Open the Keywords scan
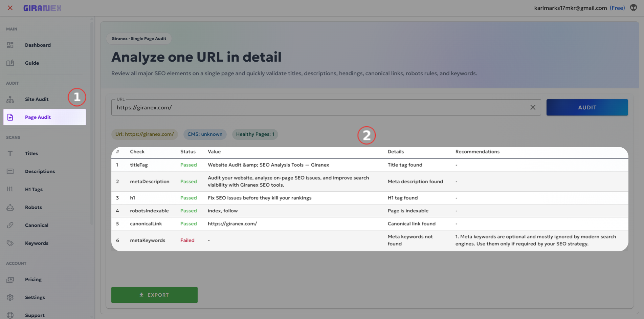Viewport: 644px width, 319px height. click(x=45, y=243)
